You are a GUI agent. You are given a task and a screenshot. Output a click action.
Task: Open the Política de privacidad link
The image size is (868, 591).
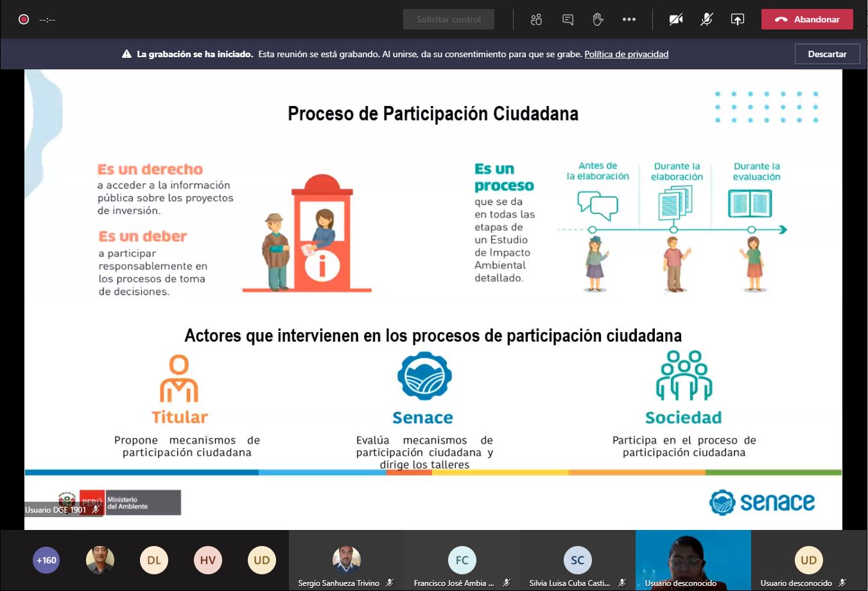click(626, 54)
